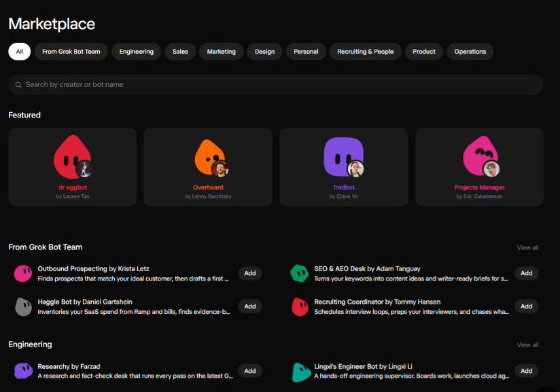Click the pink Outbound Prospecting bot icon
Screen dimensions: 560x392
click(x=23, y=274)
